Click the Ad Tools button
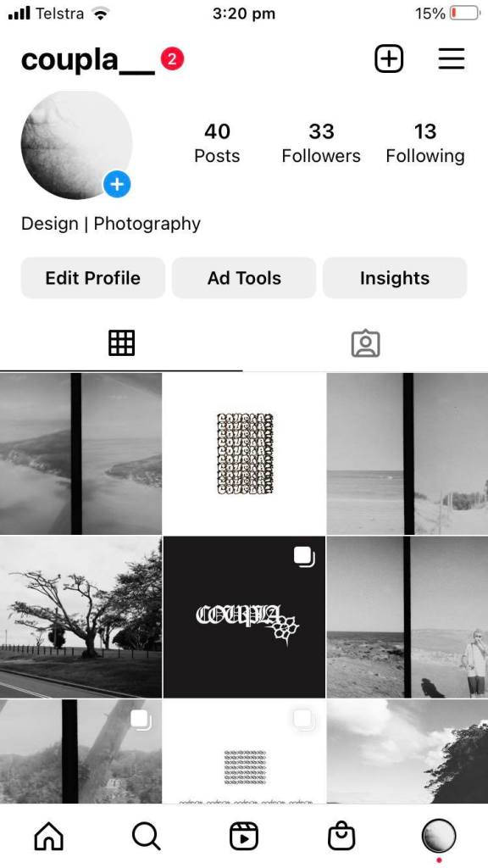Screen dimensions: 488x868 [x=244, y=278]
